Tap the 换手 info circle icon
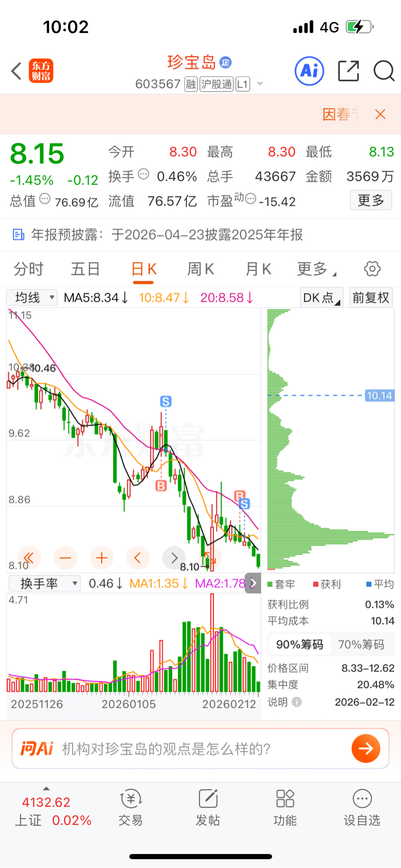 [144, 174]
